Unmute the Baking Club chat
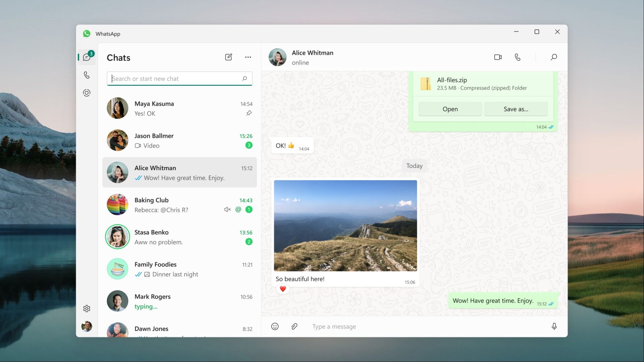 pyautogui.click(x=227, y=209)
